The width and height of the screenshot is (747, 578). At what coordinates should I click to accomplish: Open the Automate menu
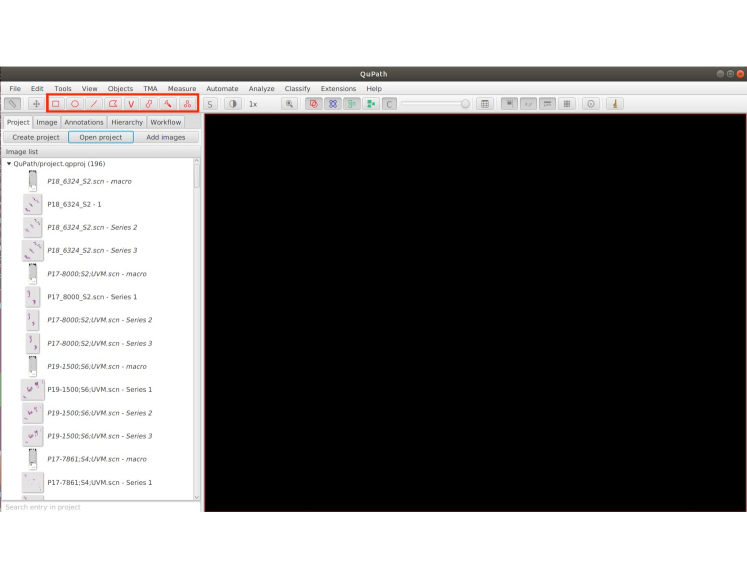tap(222, 89)
